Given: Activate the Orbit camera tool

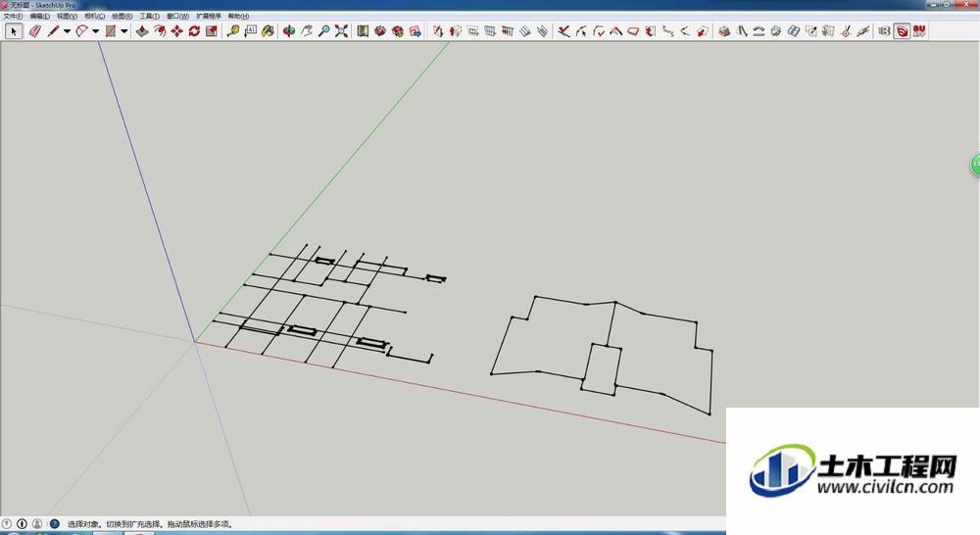Looking at the screenshot, I should pos(289,30).
